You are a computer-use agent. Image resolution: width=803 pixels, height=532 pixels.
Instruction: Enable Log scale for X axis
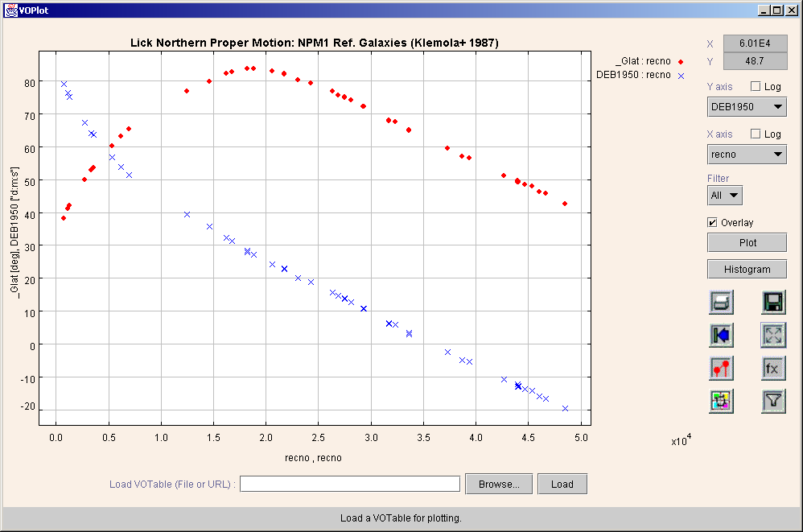coord(756,134)
